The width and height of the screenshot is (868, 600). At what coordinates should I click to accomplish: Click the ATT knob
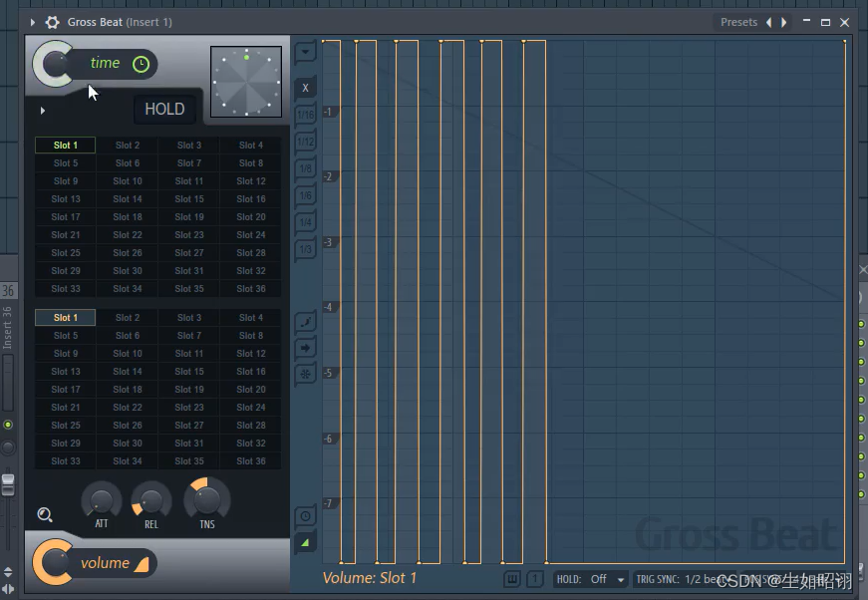[102, 501]
